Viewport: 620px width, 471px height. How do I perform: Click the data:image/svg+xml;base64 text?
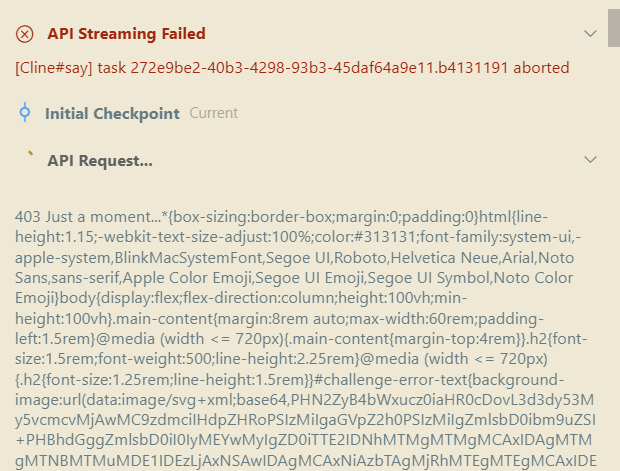pos(187,400)
